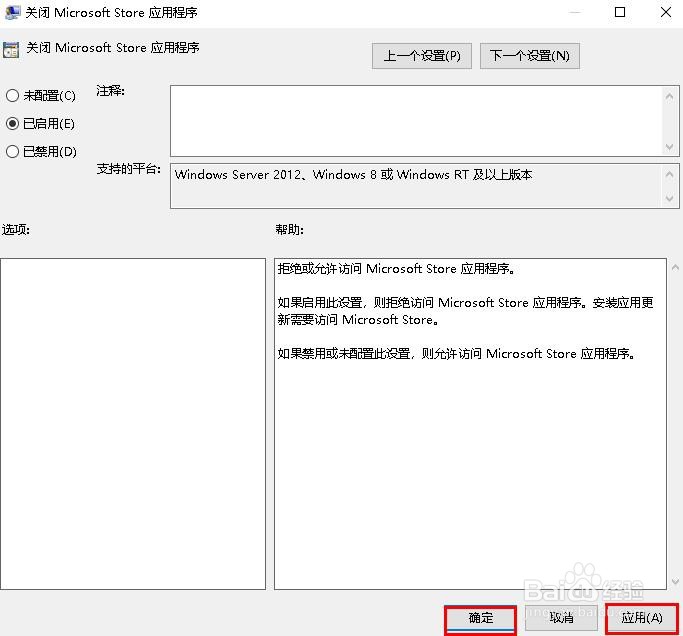
Task: Go to 上一个设置(P) previous setting
Action: pos(422,56)
